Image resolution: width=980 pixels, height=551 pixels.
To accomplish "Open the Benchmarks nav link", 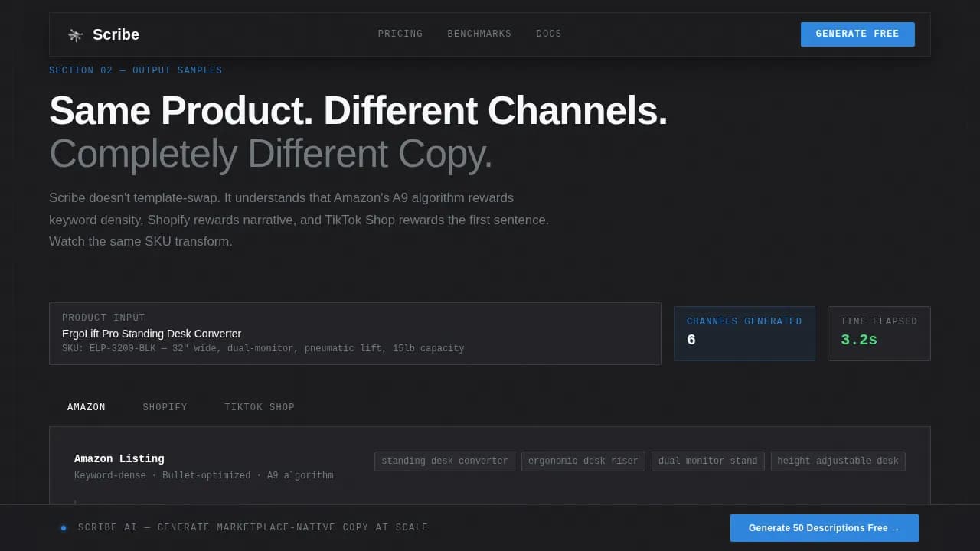I will (479, 34).
